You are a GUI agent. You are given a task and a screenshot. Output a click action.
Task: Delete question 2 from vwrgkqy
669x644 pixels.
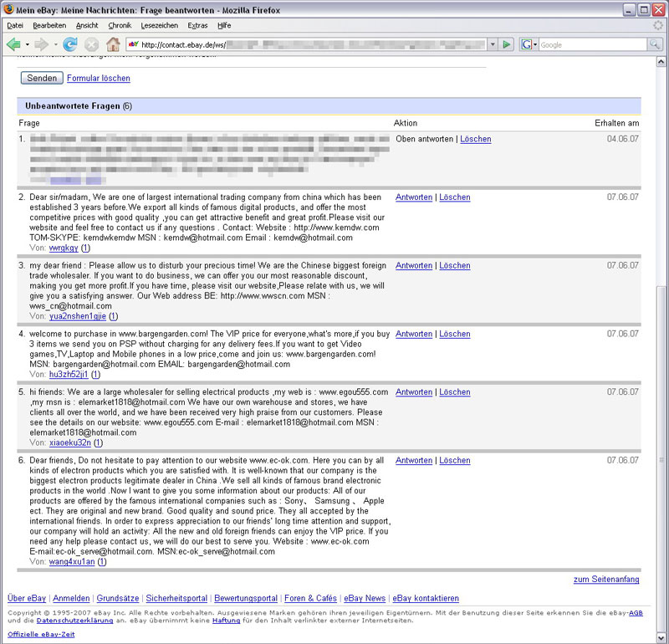[x=455, y=197]
